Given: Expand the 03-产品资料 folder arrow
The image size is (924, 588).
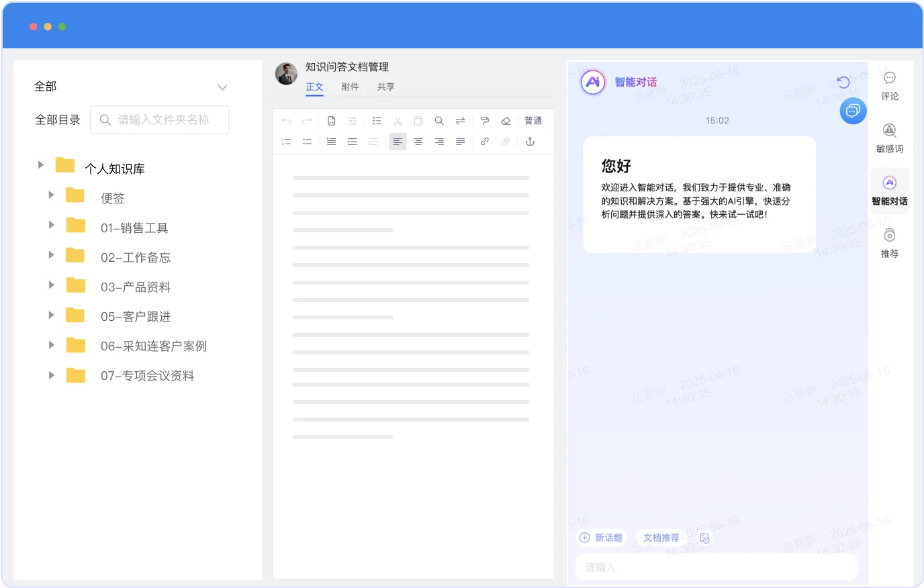Looking at the screenshot, I should click(51, 285).
